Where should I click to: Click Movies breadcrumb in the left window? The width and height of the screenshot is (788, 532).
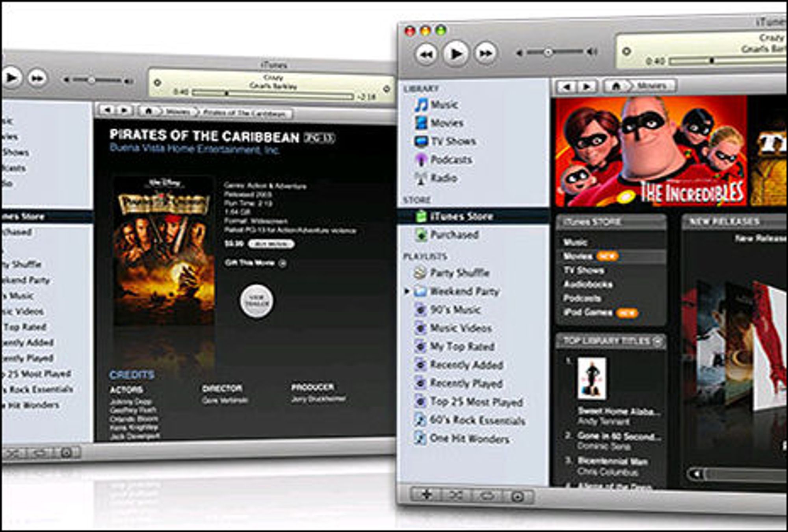click(178, 112)
